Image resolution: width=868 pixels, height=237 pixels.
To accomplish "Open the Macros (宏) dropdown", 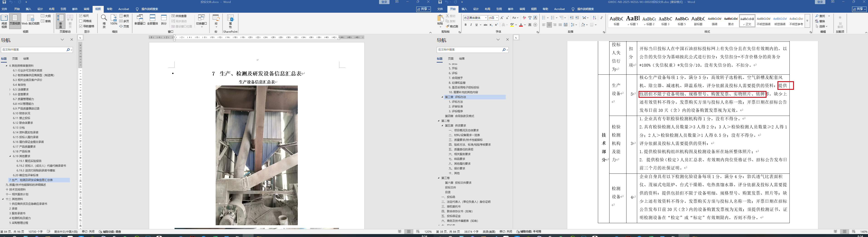I will click(216, 21).
